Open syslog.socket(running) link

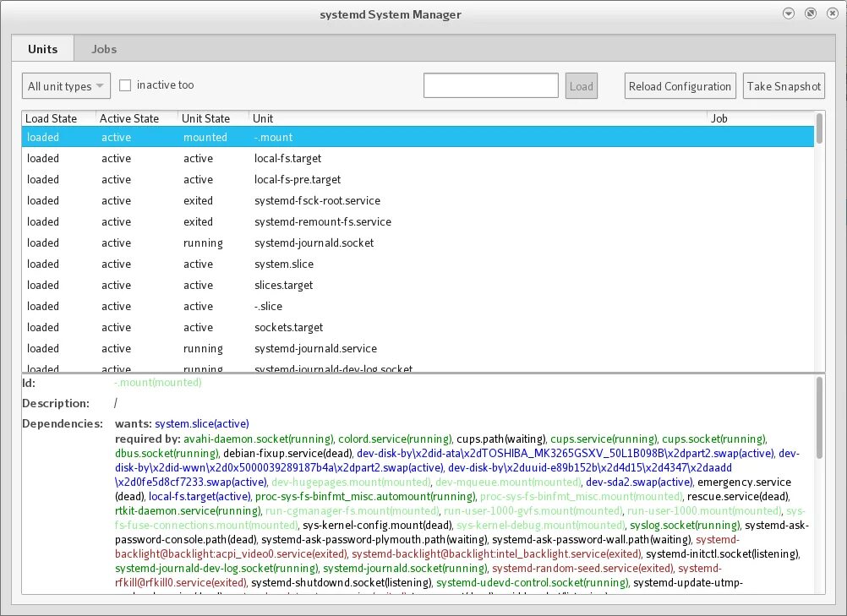(686, 526)
